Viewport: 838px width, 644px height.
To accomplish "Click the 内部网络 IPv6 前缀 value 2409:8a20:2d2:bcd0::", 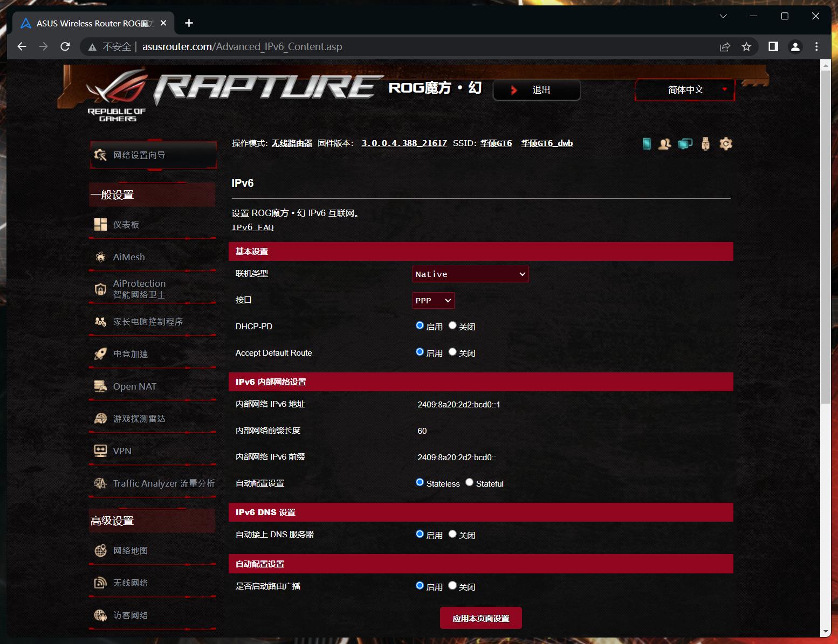I will (457, 458).
